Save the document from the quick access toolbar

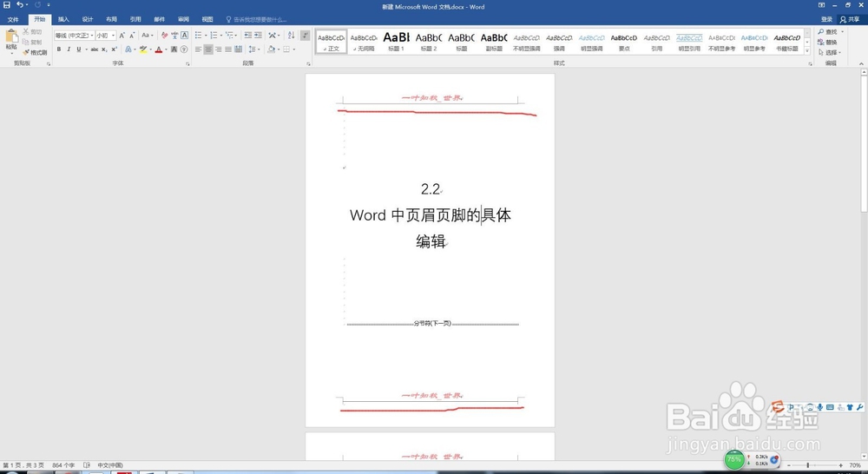tap(7, 5)
